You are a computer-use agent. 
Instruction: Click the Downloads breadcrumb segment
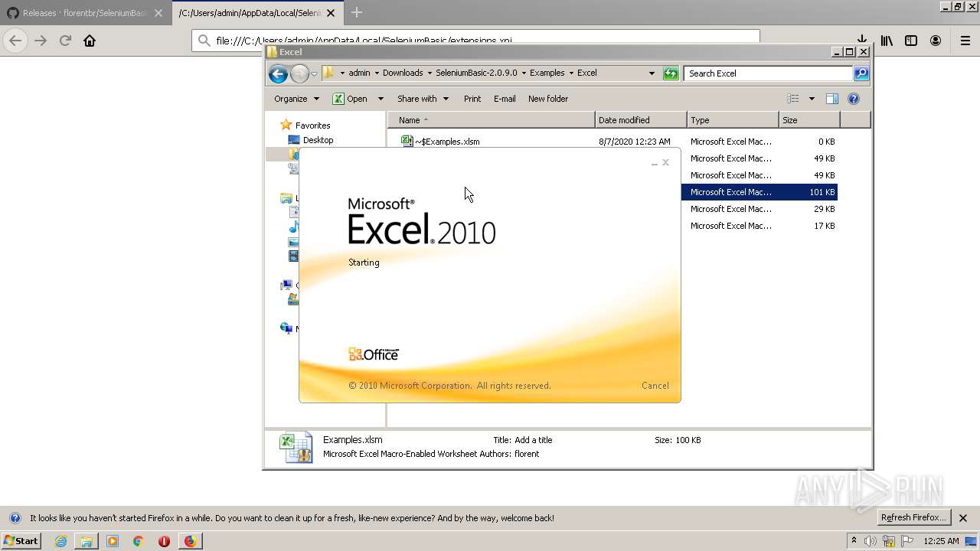pyautogui.click(x=403, y=73)
